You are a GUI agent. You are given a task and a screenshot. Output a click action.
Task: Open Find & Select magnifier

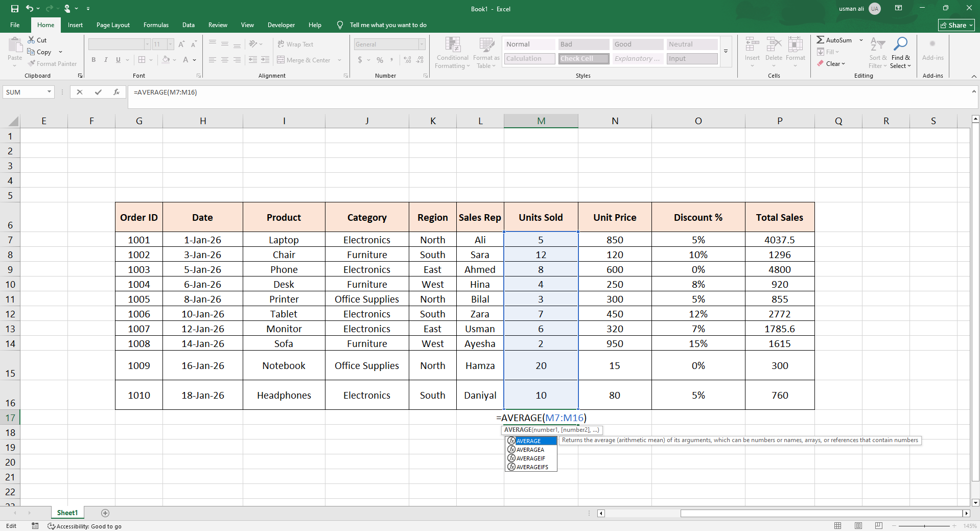click(900, 53)
